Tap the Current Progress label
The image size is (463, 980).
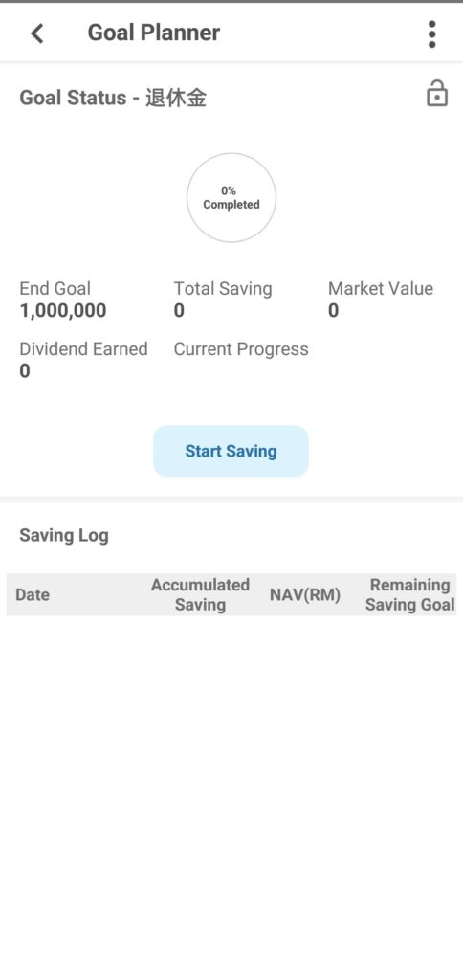pos(241,349)
